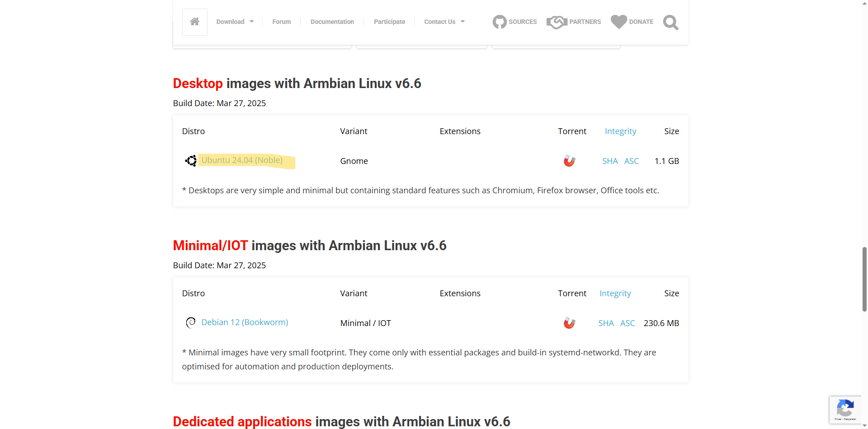This screenshot has width=868, height=429.
Task: Open SHA checksum for Ubuntu Gnome image
Action: 609,161
